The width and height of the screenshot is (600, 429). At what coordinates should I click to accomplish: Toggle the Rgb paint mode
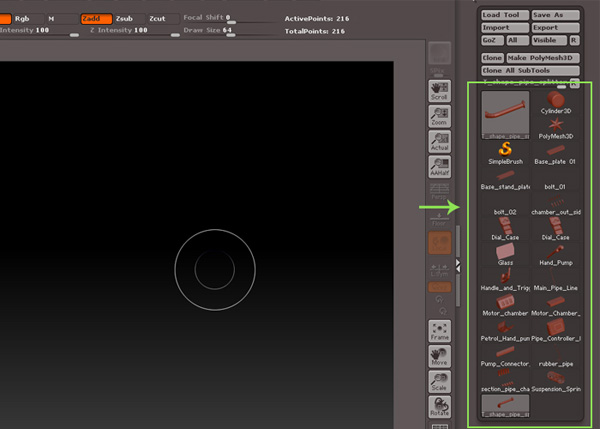(21, 18)
